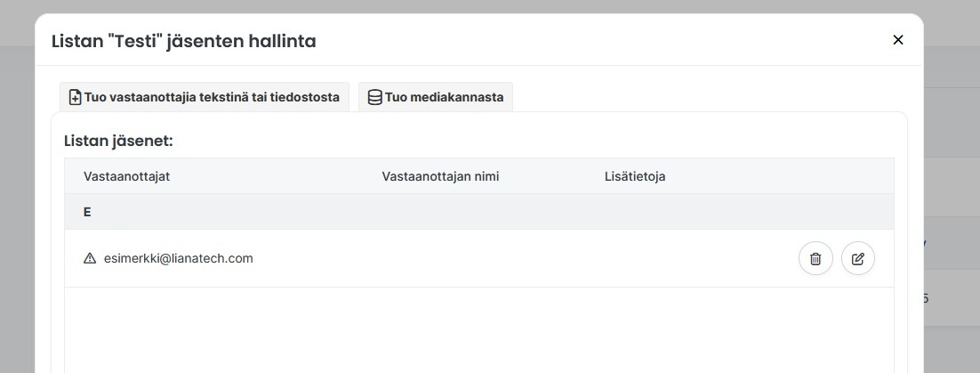Screen dimensions: 980x373
Task: Click the Vastaanottajat column header
Action: (x=127, y=176)
